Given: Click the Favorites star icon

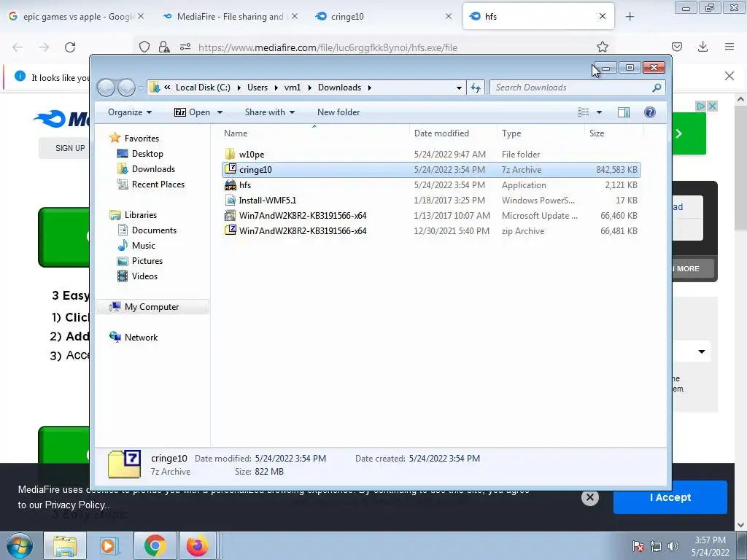Looking at the screenshot, I should [x=115, y=138].
